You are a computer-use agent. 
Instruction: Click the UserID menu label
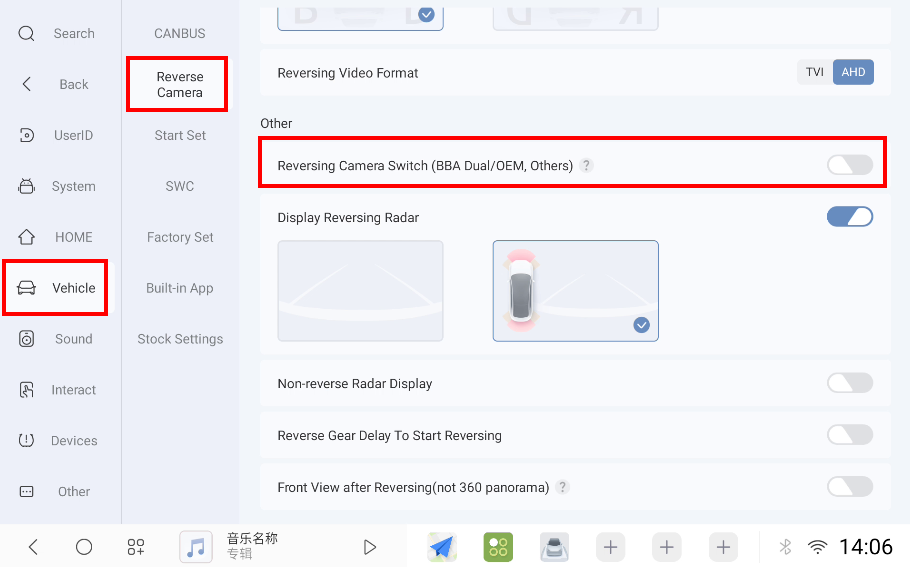74,135
